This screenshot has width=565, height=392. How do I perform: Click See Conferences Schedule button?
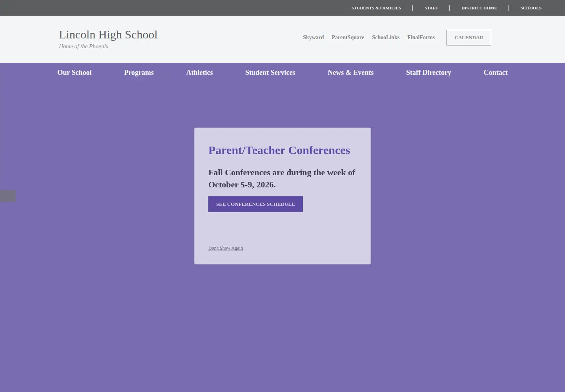tap(255, 204)
